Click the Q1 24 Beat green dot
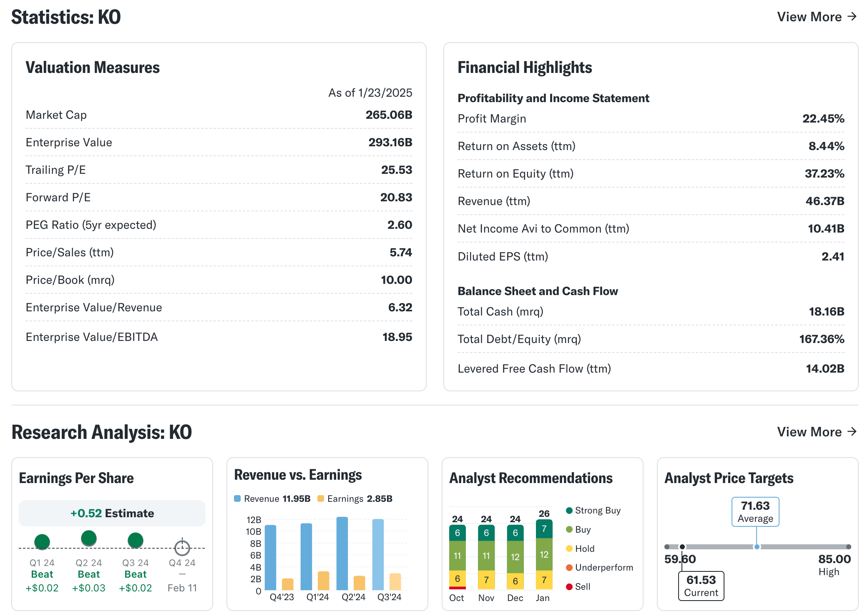The image size is (865, 616). [x=42, y=541]
